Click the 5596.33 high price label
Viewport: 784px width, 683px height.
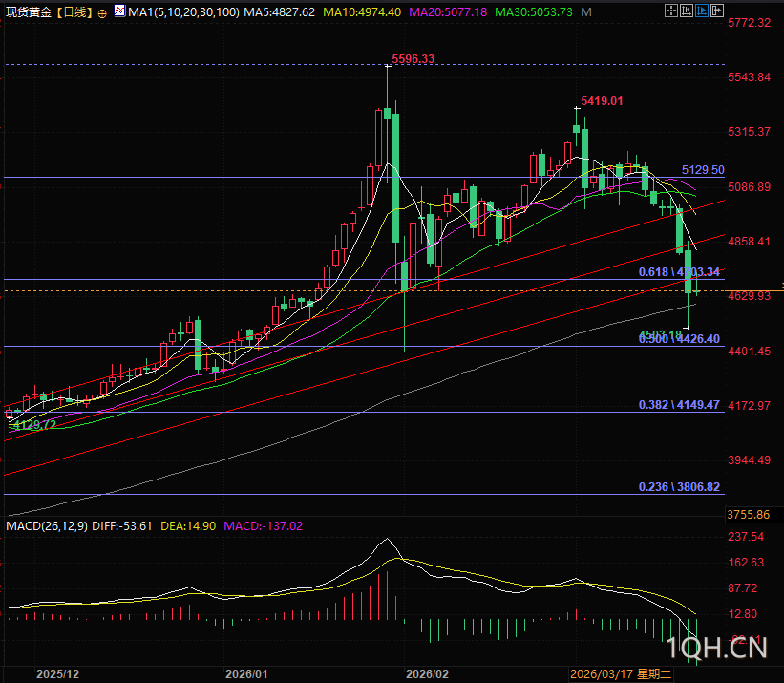pos(413,59)
